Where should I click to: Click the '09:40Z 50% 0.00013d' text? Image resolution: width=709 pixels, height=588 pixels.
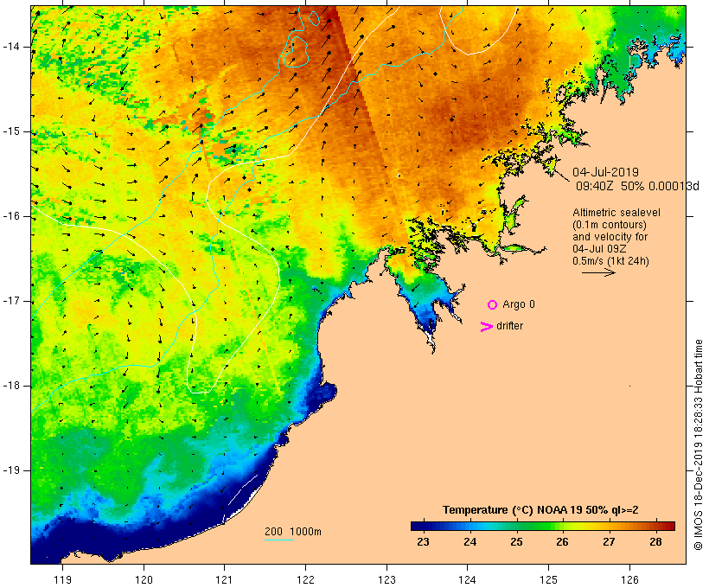click(637, 186)
